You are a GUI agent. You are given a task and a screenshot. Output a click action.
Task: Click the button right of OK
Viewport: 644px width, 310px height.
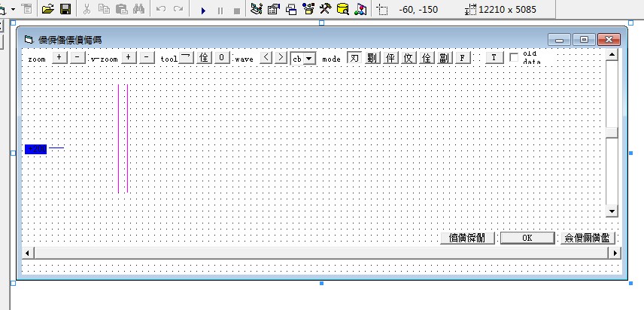[x=588, y=239]
